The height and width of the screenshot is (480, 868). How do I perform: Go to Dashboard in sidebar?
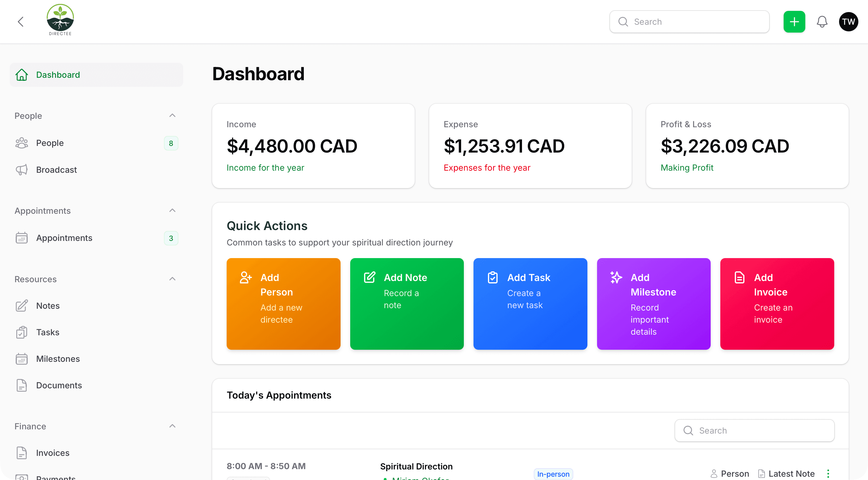pyautogui.click(x=96, y=75)
